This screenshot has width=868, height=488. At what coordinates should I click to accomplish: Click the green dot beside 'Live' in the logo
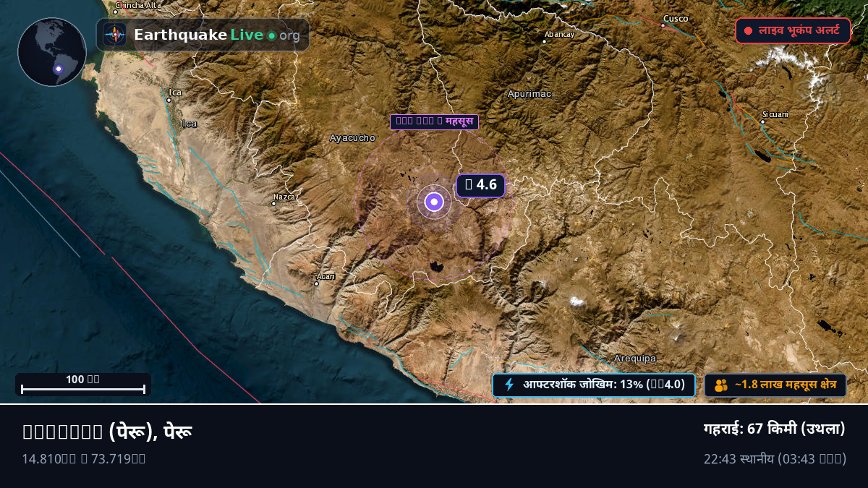(x=271, y=35)
